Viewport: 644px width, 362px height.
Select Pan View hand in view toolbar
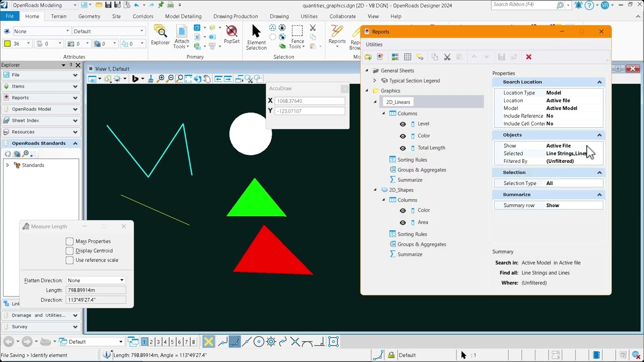[x=207, y=78]
